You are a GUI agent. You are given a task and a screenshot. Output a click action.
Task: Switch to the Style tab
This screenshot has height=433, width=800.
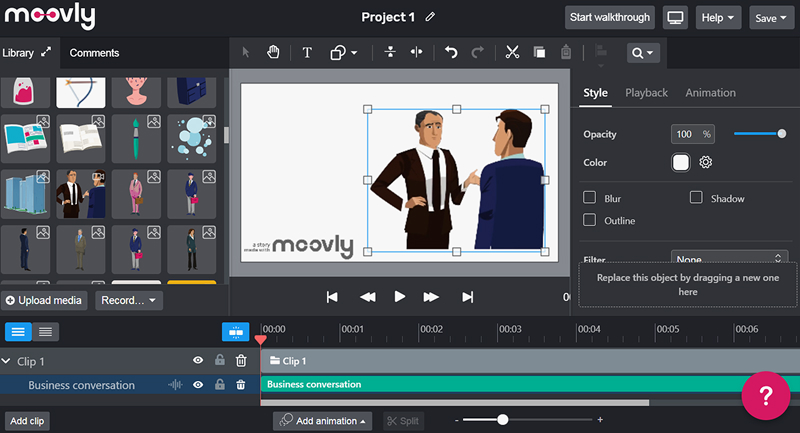click(595, 93)
